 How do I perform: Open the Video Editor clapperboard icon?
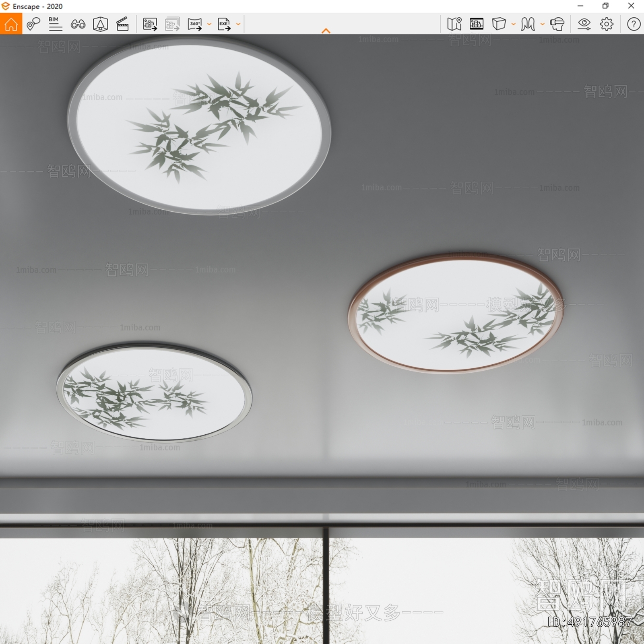pos(122,24)
